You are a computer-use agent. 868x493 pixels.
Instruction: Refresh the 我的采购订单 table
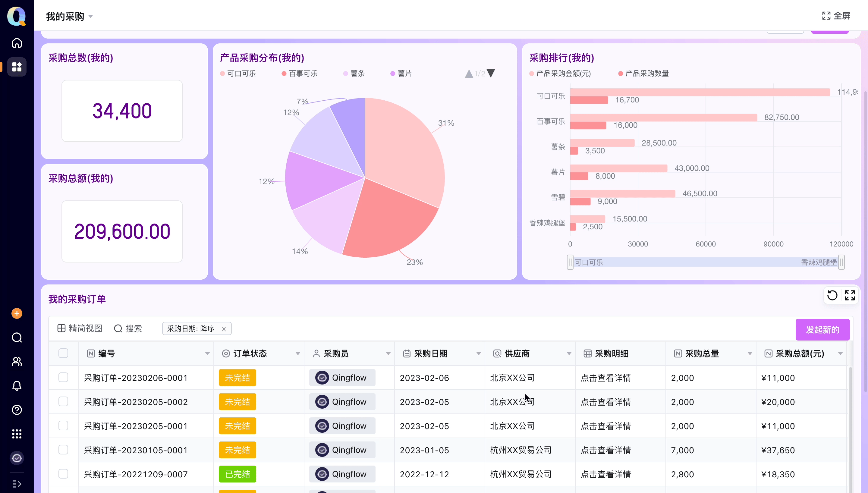832,295
